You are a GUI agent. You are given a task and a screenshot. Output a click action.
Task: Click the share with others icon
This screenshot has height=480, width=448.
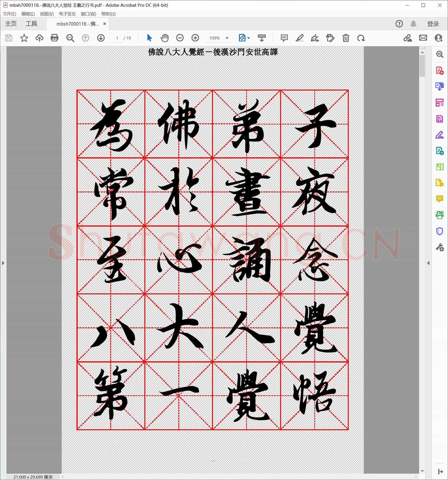438,38
